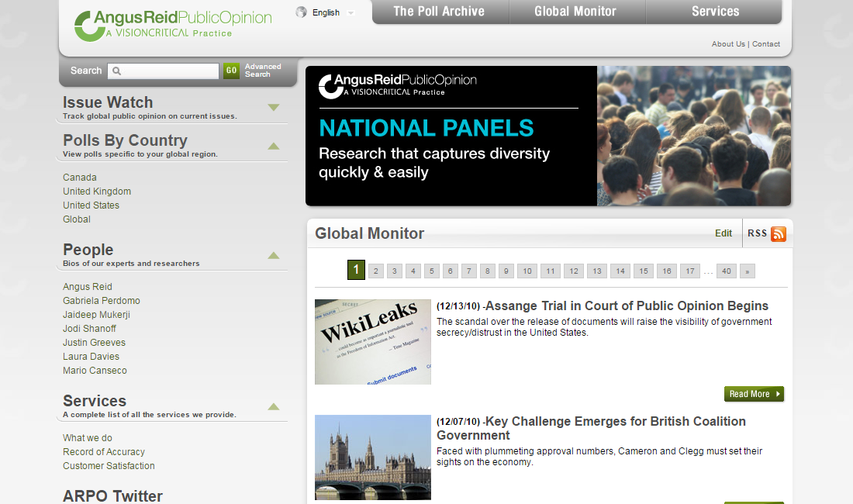Viewport: 853px width, 504px height.
Task: Open Record of Accuracy link
Action: point(104,452)
